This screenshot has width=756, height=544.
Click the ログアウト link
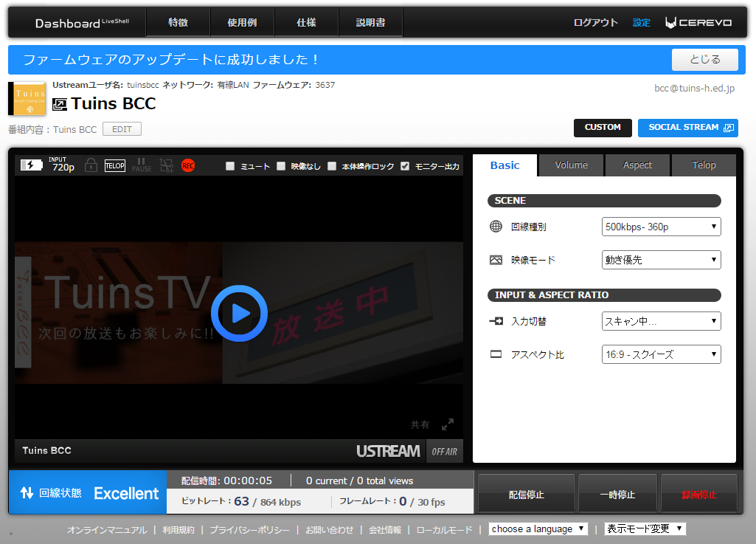tap(597, 22)
